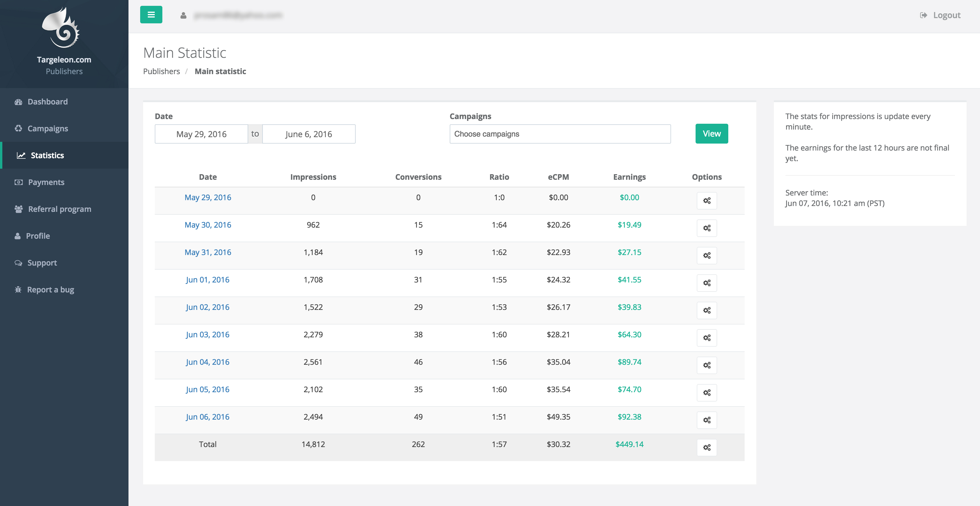Select Referral program from the sidebar
980x506 pixels.
pos(59,209)
